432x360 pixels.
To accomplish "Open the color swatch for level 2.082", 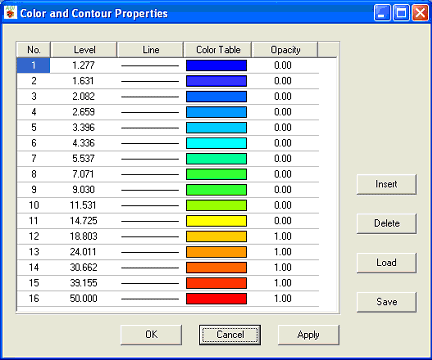I will point(216,97).
